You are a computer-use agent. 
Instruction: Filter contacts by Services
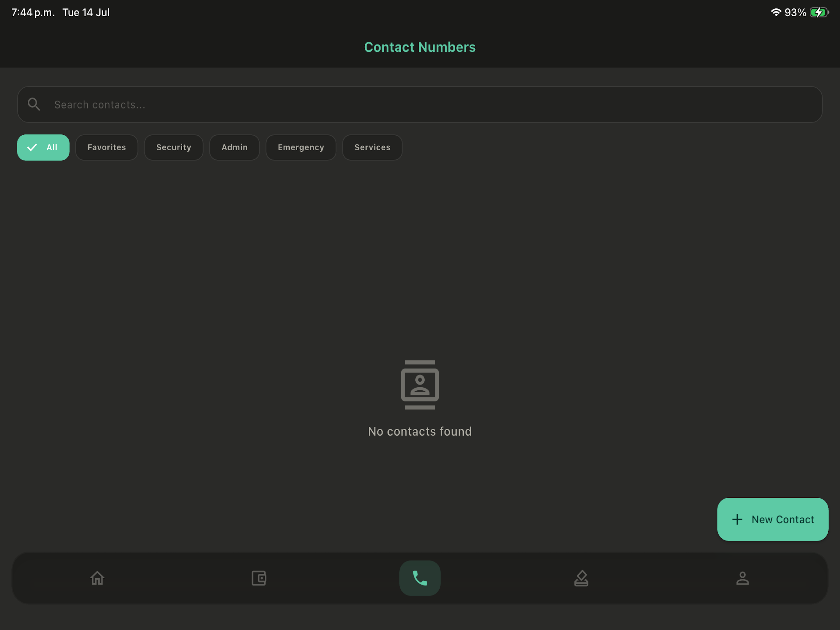coord(372,147)
